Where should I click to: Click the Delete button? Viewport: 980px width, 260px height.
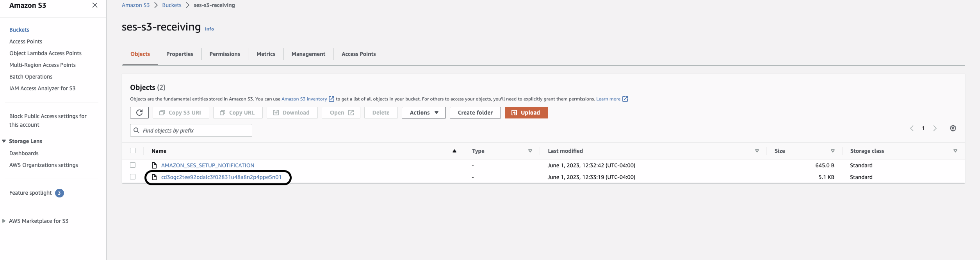tap(381, 113)
